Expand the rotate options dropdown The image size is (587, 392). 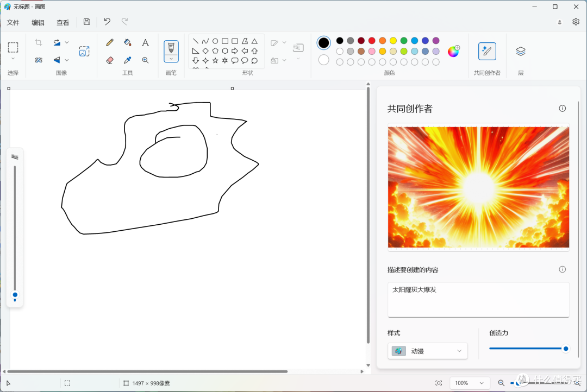[x=67, y=42]
